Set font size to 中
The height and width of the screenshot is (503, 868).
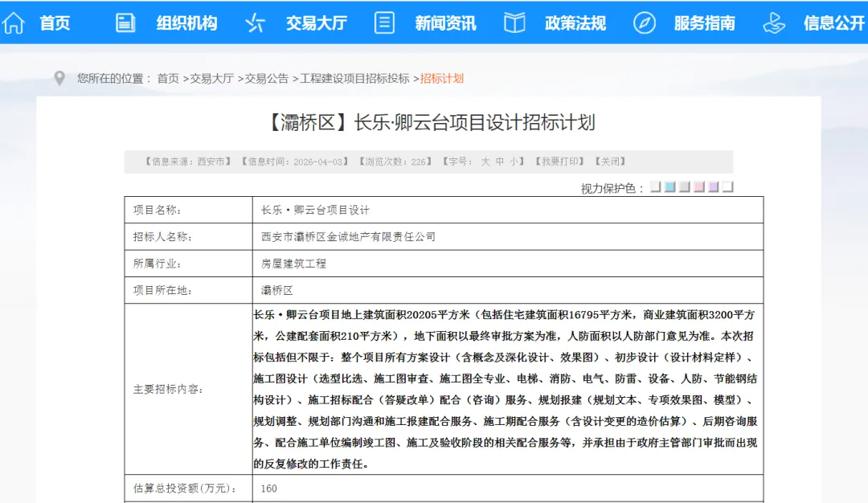pyautogui.click(x=500, y=162)
